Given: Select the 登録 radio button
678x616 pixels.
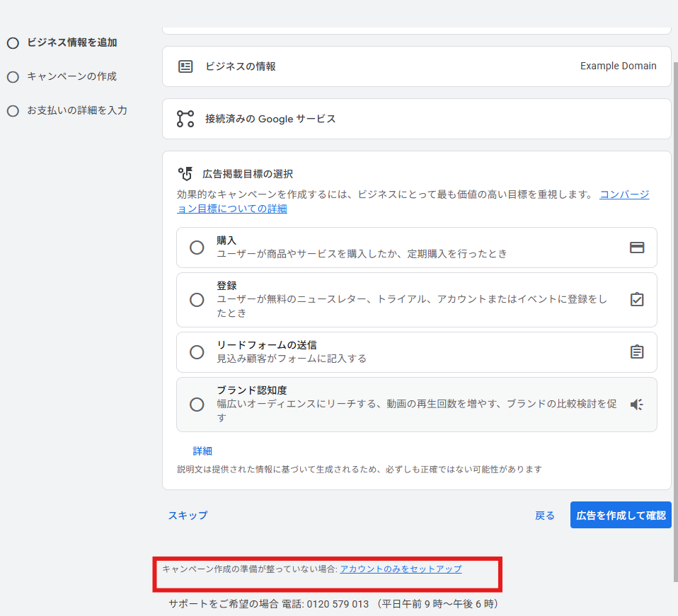Looking at the screenshot, I should (197, 299).
